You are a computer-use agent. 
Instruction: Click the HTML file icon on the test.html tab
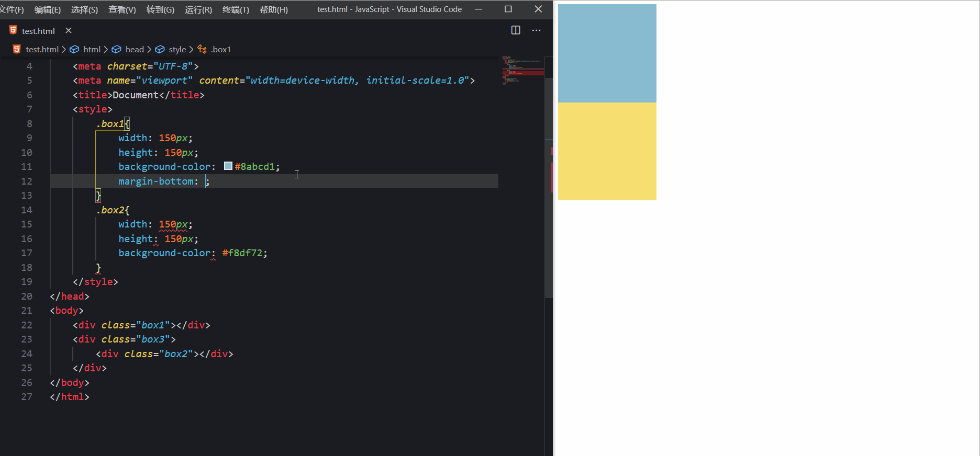[x=13, y=30]
